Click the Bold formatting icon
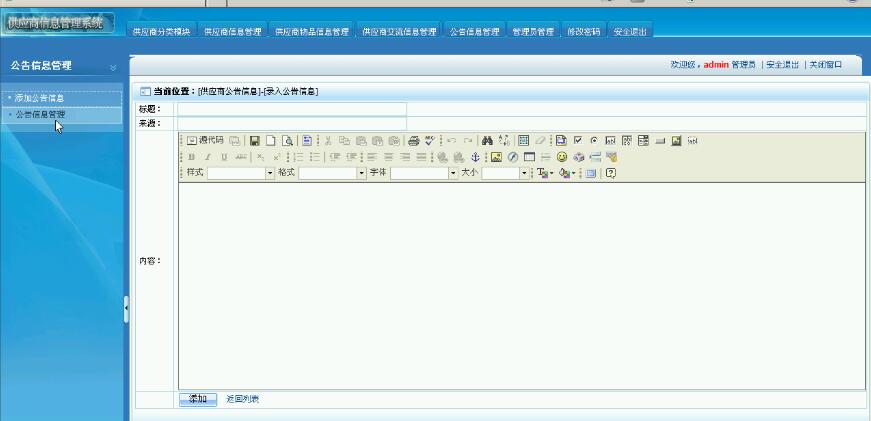871x421 pixels. (192, 157)
